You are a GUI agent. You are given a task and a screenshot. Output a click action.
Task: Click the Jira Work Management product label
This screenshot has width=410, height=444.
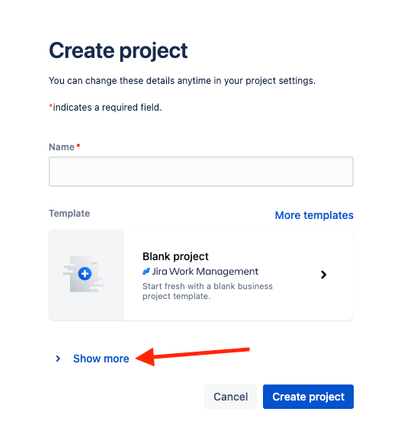coord(205,272)
